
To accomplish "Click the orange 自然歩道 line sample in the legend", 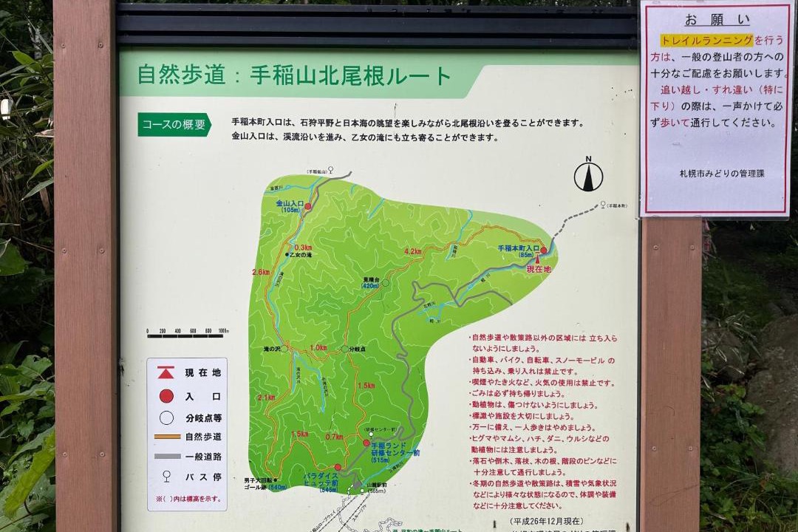I will coord(167,437).
